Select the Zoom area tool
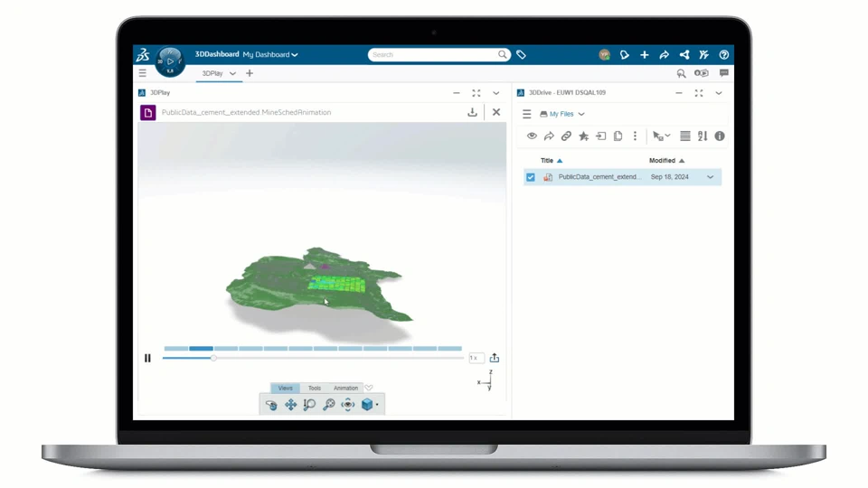 coord(329,405)
